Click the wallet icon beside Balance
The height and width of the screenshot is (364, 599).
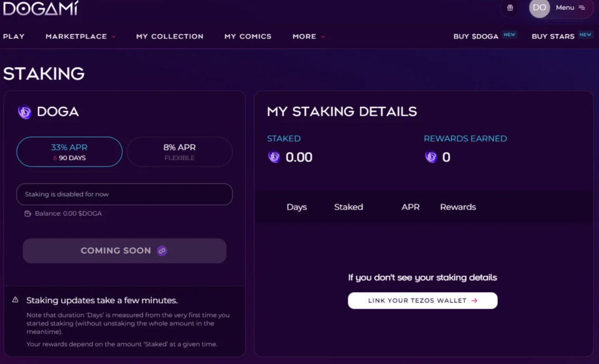28,214
